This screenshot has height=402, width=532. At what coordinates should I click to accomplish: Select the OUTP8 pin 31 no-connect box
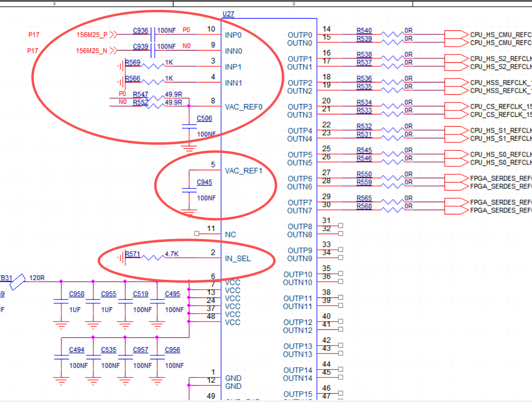click(340, 225)
